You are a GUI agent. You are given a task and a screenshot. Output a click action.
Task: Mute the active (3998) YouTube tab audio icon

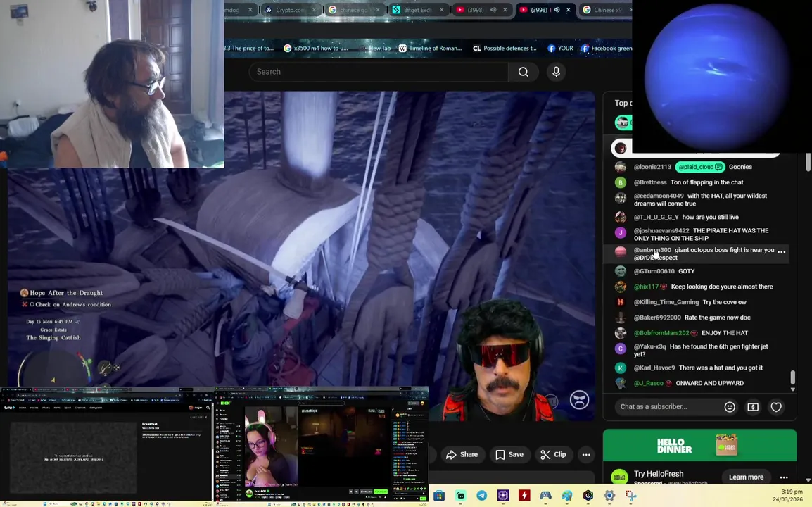click(x=557, y=10)
